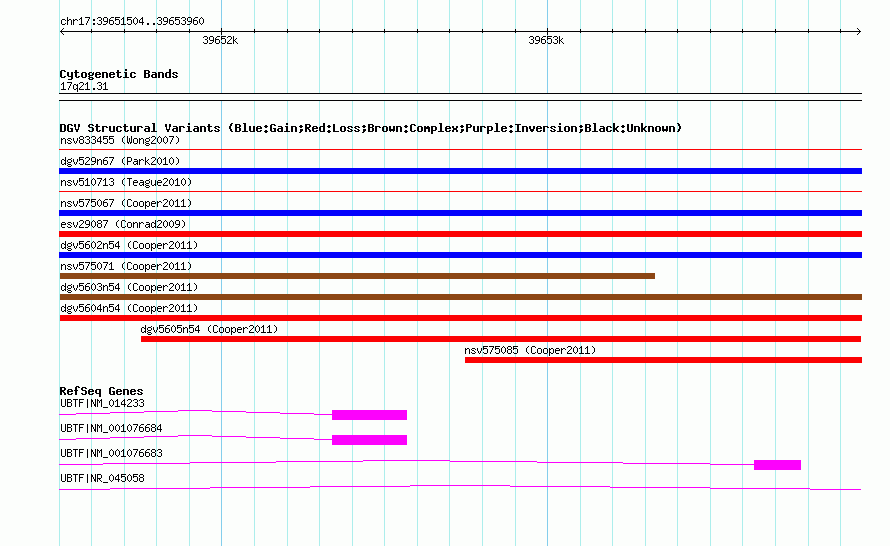The width and height of the screenshot is (890, 546).
Task: Select the blue gain bar for dgv529n67
Action: [460, 171]
